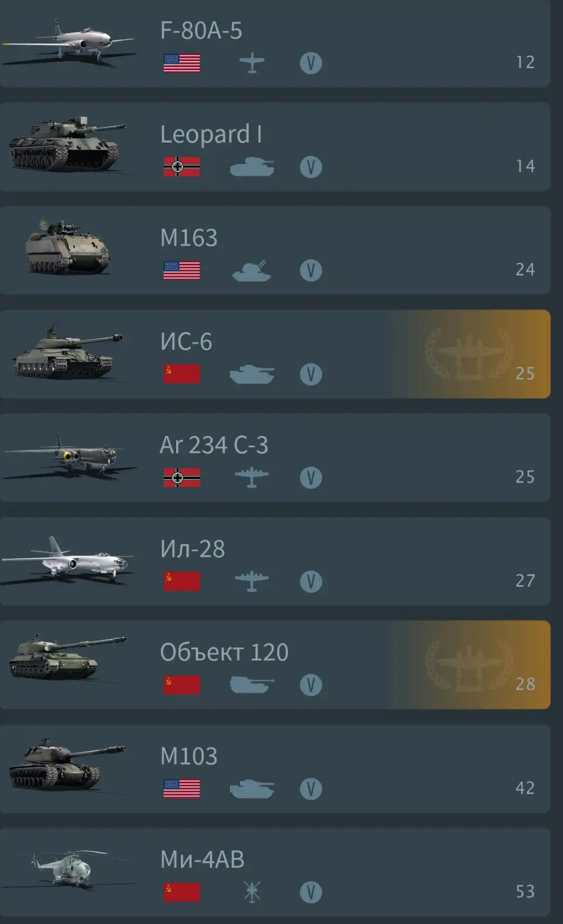Image resolution: width=563 pixels, height=924 pixels.
Task: Select the M103 vehicle name
Action: click(x=189, y=756)
